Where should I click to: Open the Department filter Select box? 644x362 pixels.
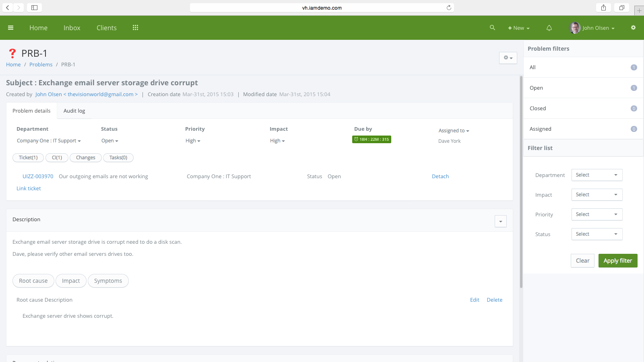[597, 175]
